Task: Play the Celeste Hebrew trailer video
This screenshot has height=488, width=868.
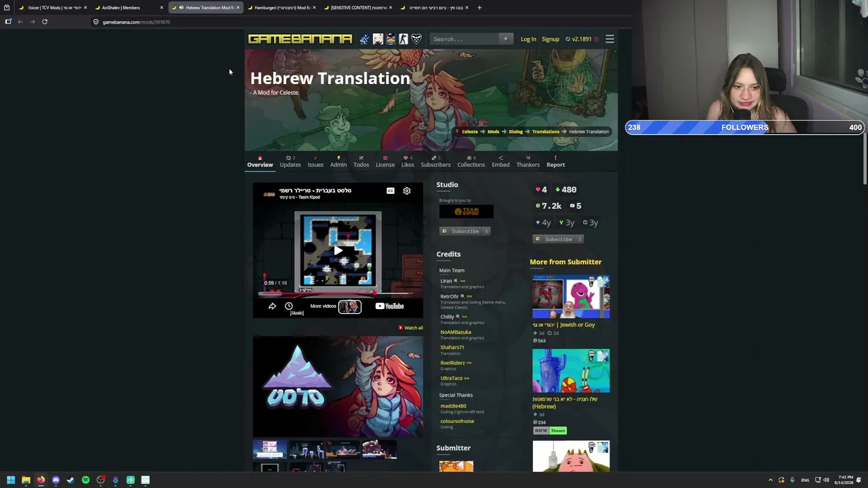Action: [338, 251]
